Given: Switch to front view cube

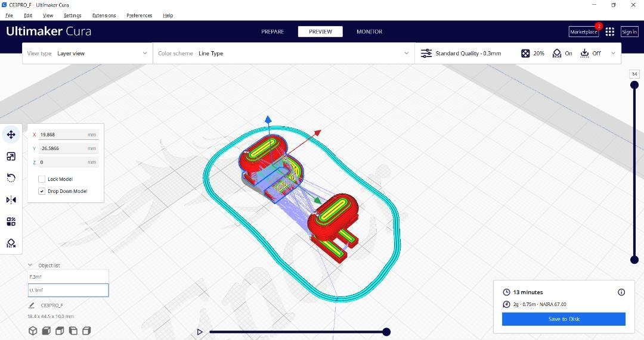Looking at the screenshot, I should pos(47,330).
